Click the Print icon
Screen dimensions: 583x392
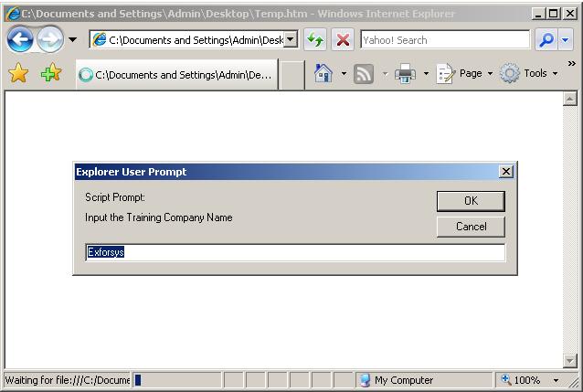click(406, 74)
